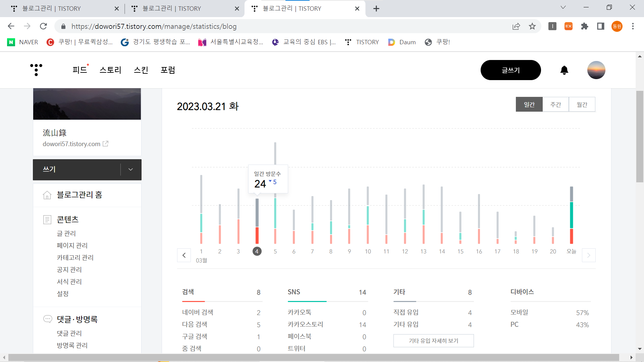Expand the 쓰기 dropdown arrow
This screenshot has height=362, width=644.
click(131, 170)
